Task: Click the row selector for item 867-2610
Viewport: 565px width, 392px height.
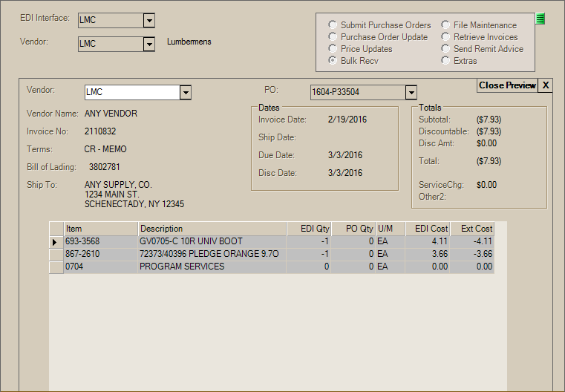Action: click(56, 255)
